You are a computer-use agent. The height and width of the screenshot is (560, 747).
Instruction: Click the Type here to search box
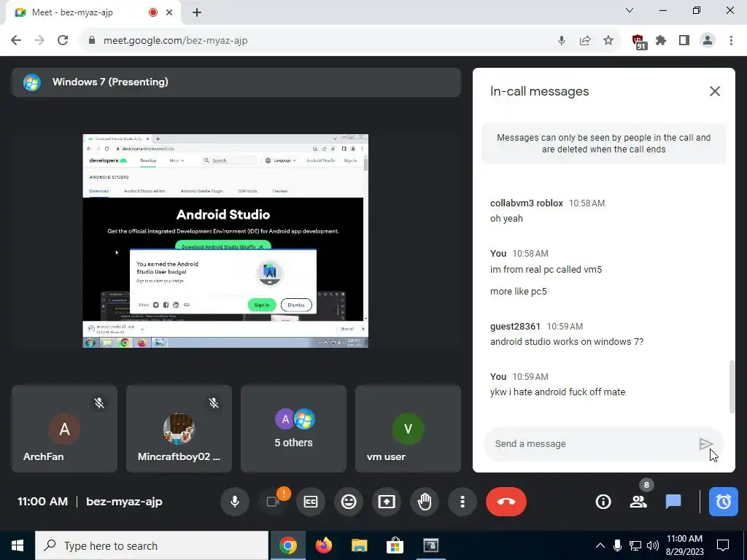coord(152,545)
